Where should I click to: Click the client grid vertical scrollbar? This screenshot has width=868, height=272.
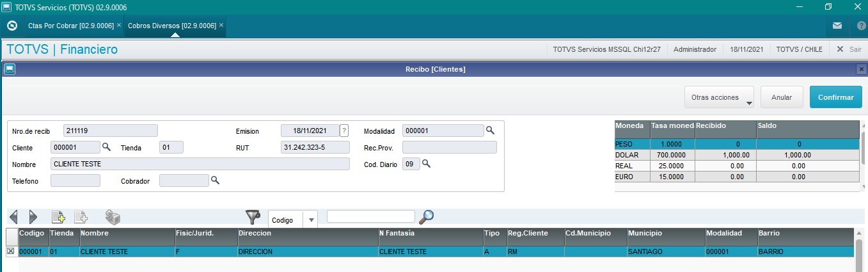(x=860, y=250)
